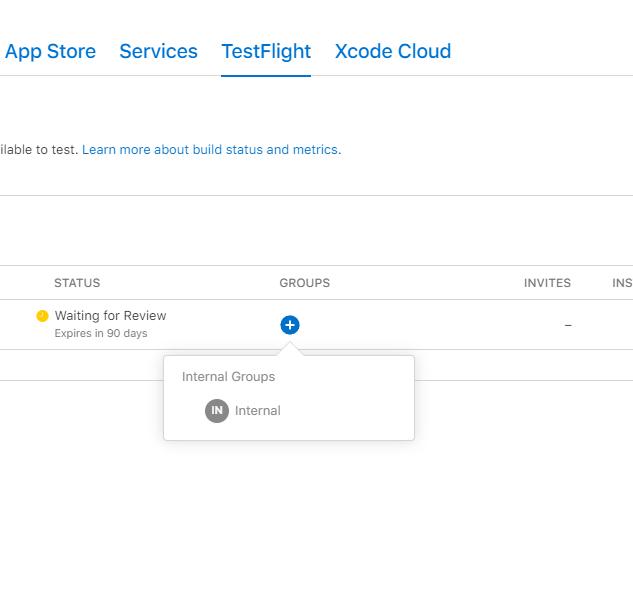Click the Internal Groups popover heading
633x612 pixels.
tap(228, 377)
